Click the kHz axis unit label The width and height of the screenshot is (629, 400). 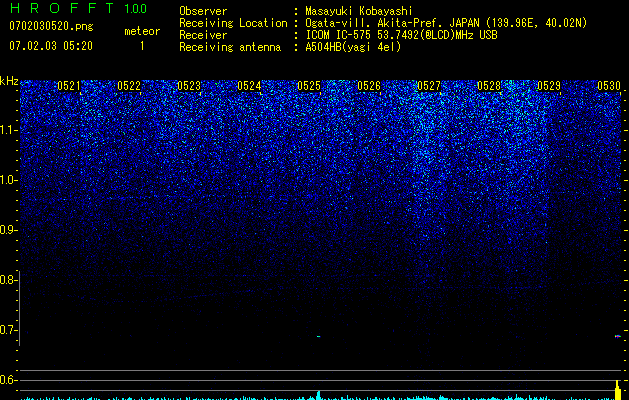(9, 81)
